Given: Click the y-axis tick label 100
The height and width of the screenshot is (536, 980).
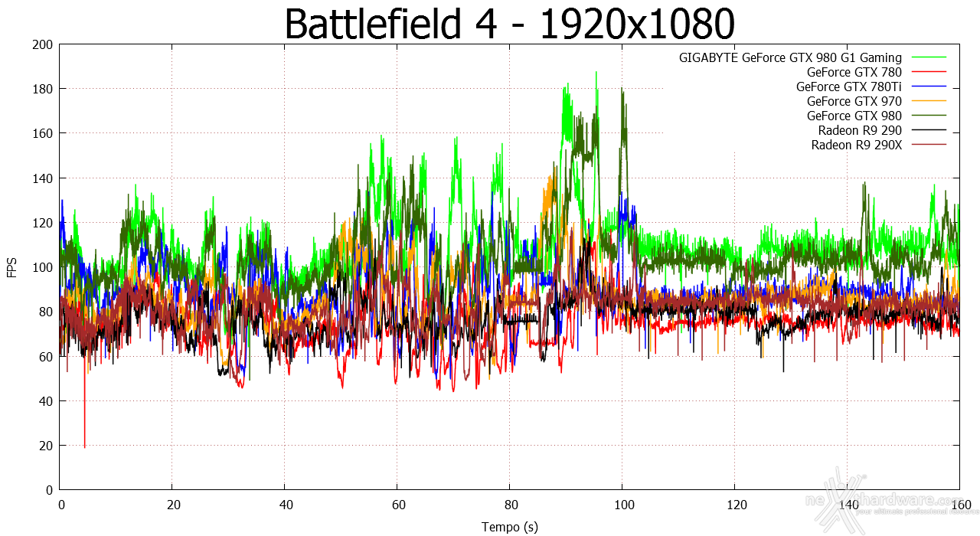Looking at the screenshot, I should (43, 267).
